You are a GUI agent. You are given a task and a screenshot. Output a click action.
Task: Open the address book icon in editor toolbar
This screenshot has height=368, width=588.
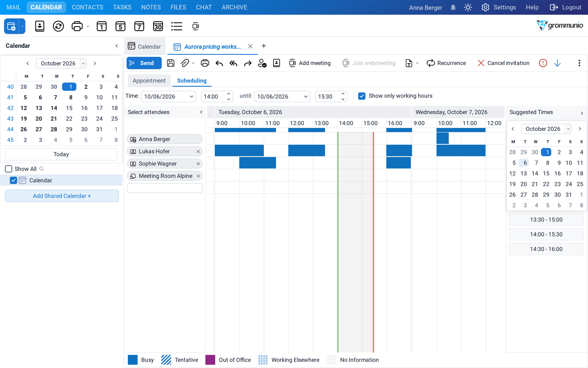pos(276,63)
